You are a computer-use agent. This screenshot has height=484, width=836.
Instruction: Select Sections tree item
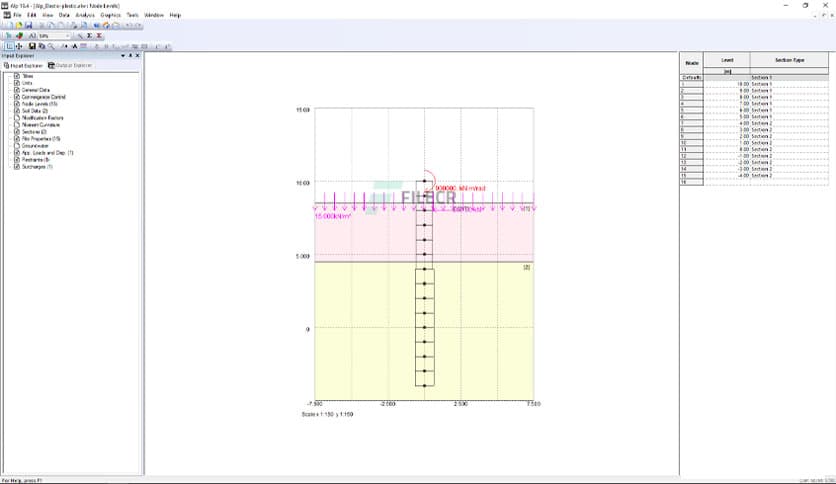[34, 132]
